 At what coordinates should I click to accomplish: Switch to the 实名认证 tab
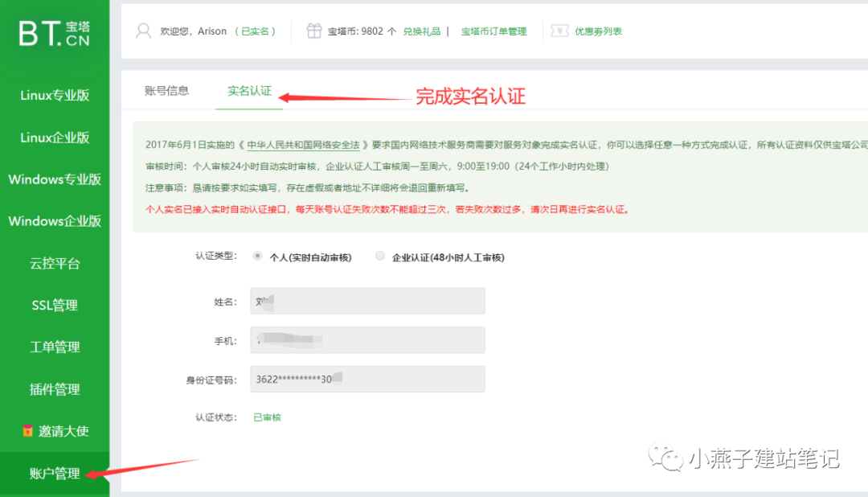249,92
